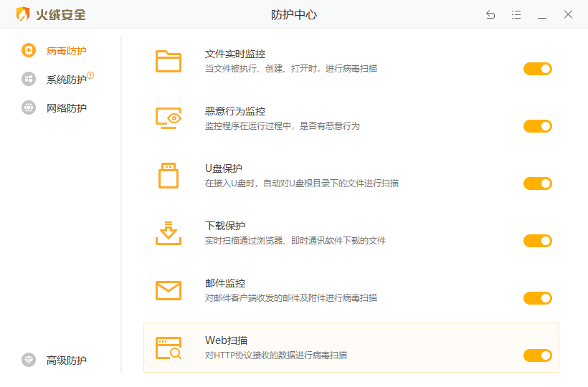The height and width of the screenshot is (387, 588).
Task: Disable the 文件实时监控 toggle
Action: [x=537, y=69]
